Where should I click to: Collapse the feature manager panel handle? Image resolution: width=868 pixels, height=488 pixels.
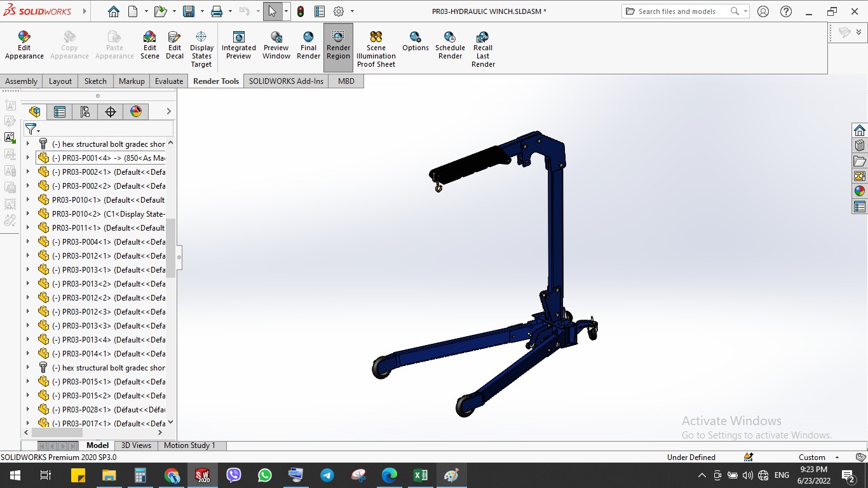pyautogui.click(x=179, y=257)
